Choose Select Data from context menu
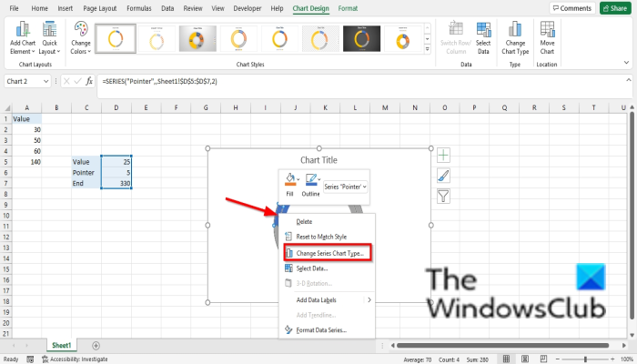The height and width of the screenshot is (364, 637). [311, 268]
